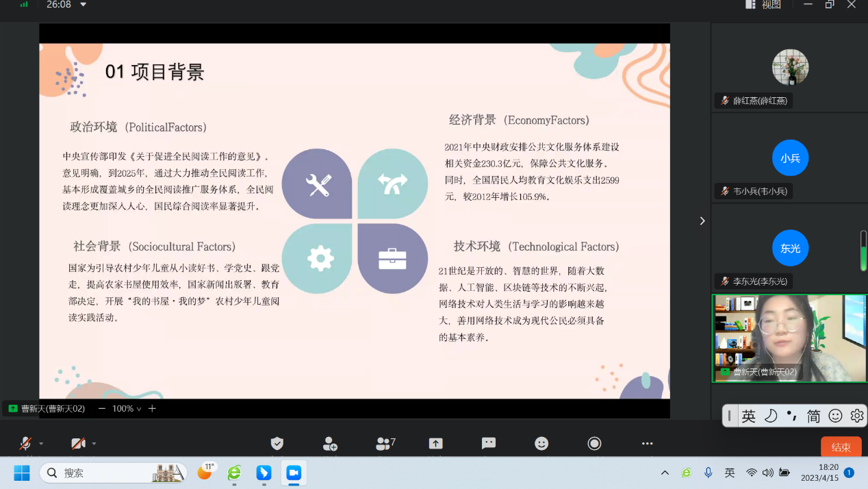Expand the meeting timer 26:08 dropdown
868x489 pixels.
(x=84, y=5)
